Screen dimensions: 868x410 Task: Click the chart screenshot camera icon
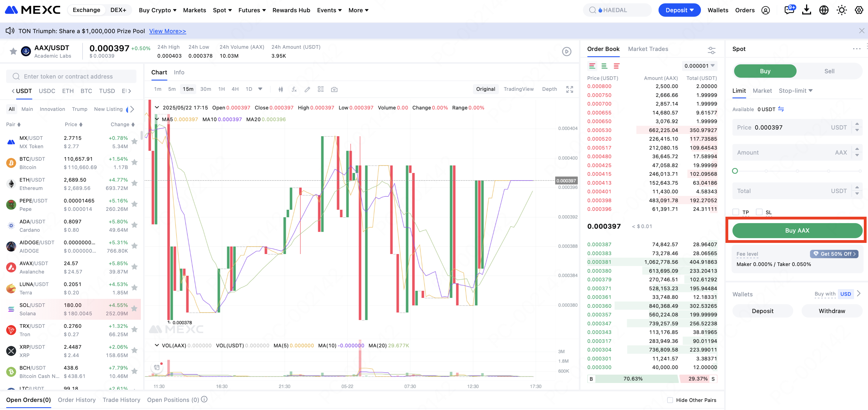click(334, 89)
